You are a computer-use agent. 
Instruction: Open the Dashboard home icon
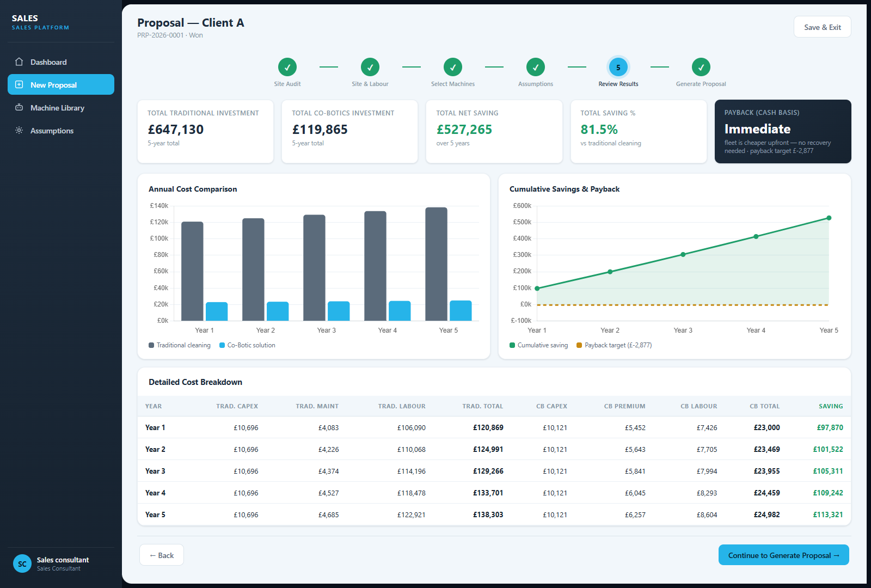(19, 62)
